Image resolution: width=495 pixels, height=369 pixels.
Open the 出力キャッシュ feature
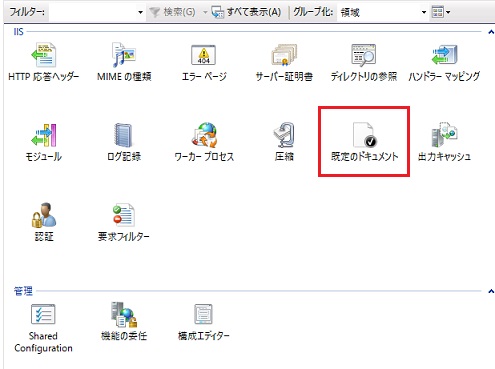(444, 142)
